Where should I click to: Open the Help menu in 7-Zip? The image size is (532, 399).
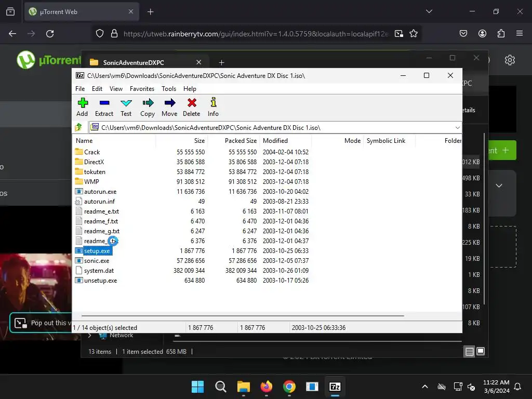pyautogui.click(x=190, y=89)
